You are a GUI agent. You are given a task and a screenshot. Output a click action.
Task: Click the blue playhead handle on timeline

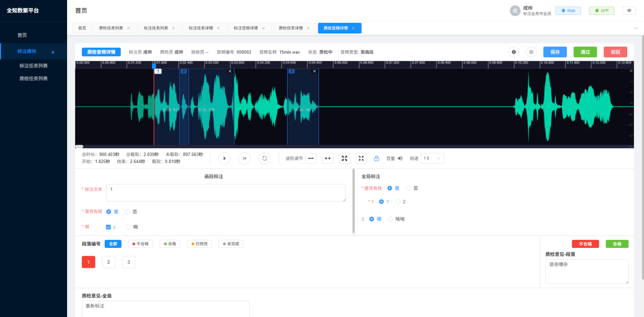154,66
